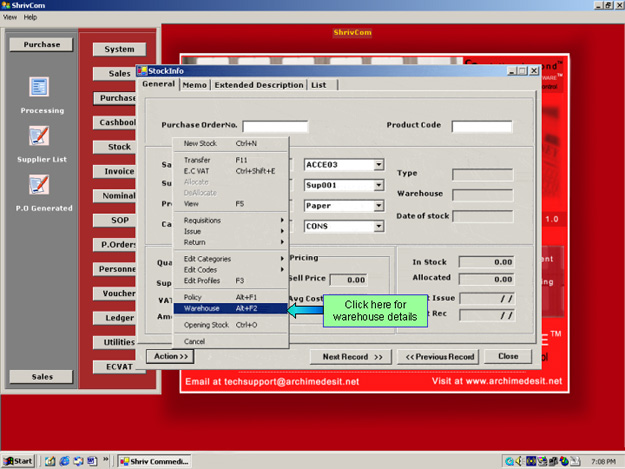Open the Supplier List icon
Viewport: 625px width, 469px height.
(x=40, y=136)
